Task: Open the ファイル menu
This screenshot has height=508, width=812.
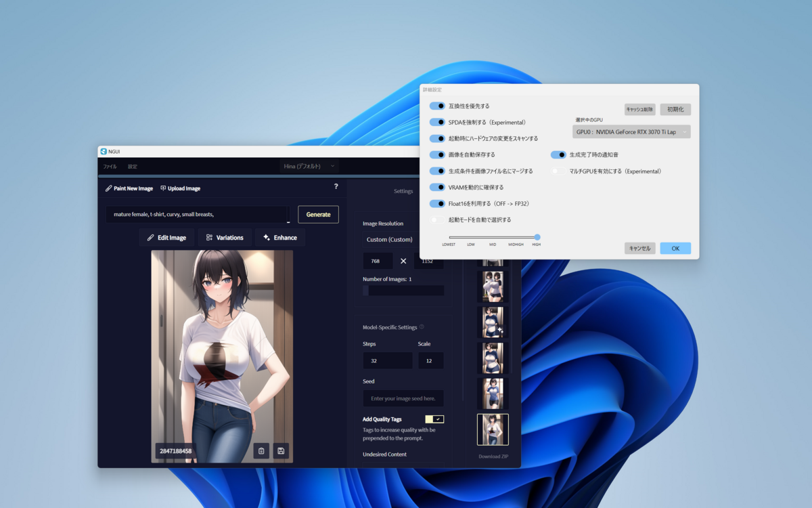Action: pyautogui.click(x=110, y=167)
